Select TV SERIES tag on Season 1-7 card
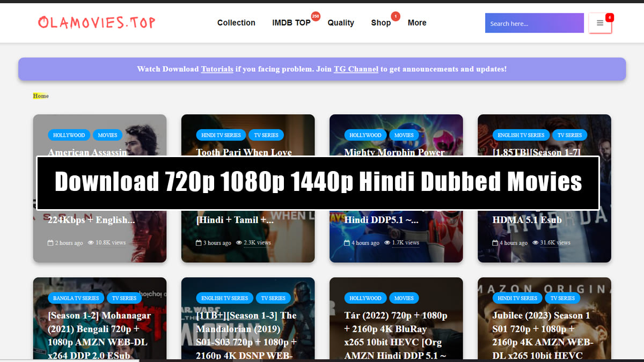 click(x=569, y=135)
